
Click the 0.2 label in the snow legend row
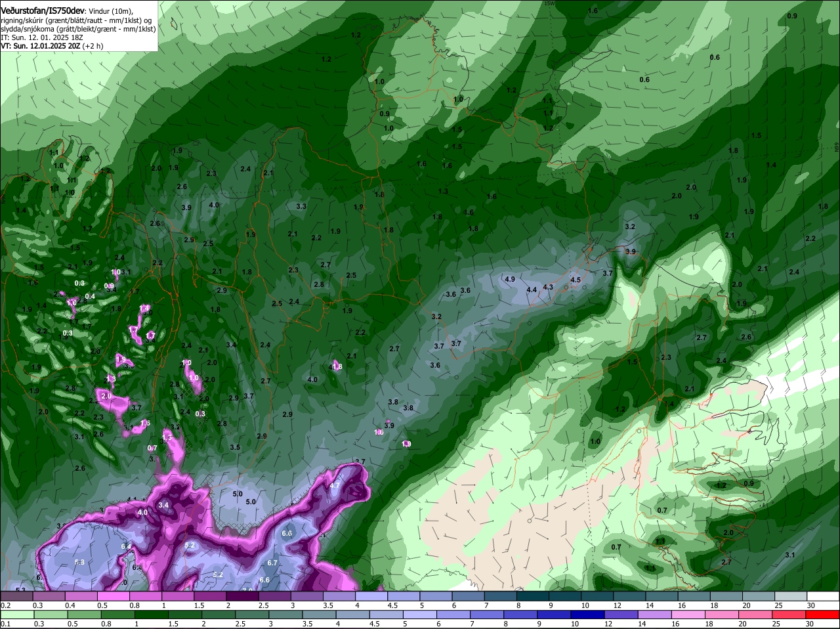pyautogui.click(x=6, y=605)
